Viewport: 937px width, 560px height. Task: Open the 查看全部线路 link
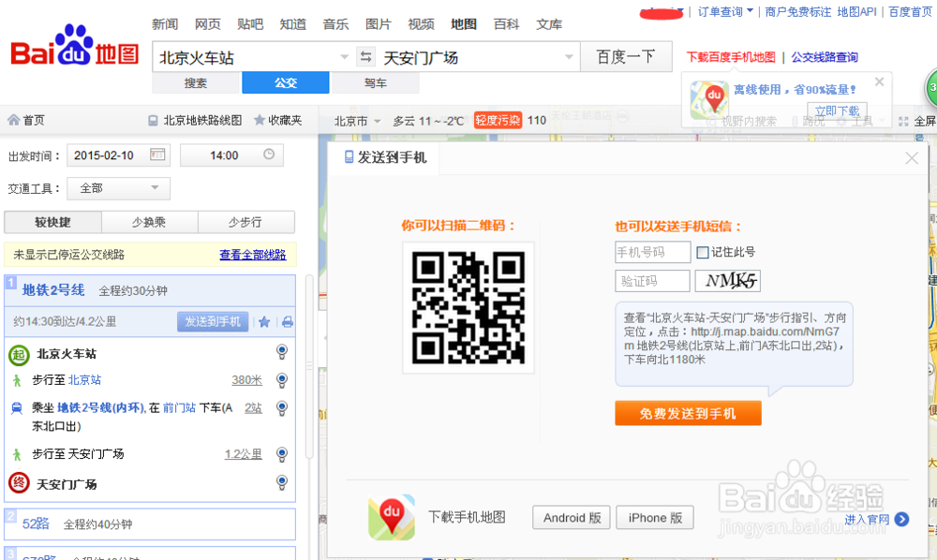click(253, 255)
